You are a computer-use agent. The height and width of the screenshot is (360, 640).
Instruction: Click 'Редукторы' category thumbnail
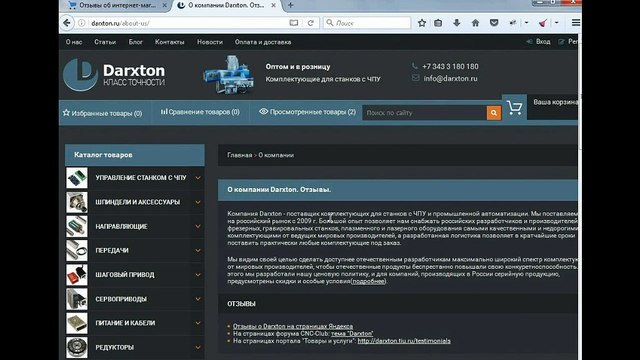point(77,347)
